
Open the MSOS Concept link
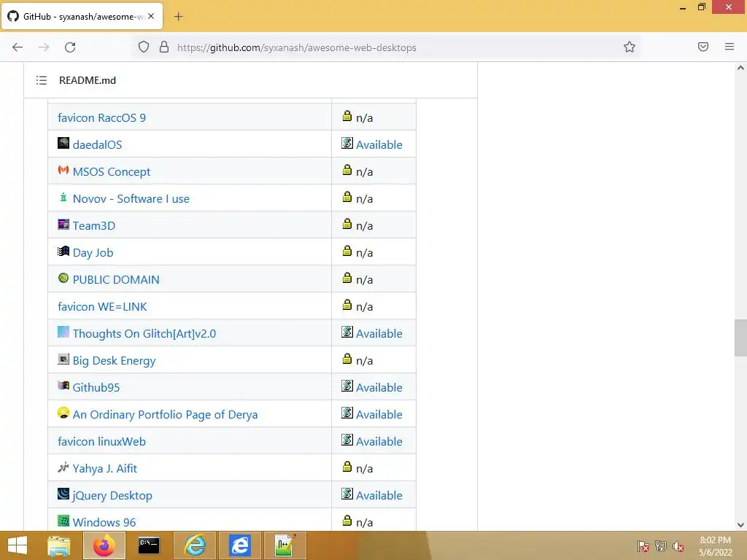click(112, 172)
